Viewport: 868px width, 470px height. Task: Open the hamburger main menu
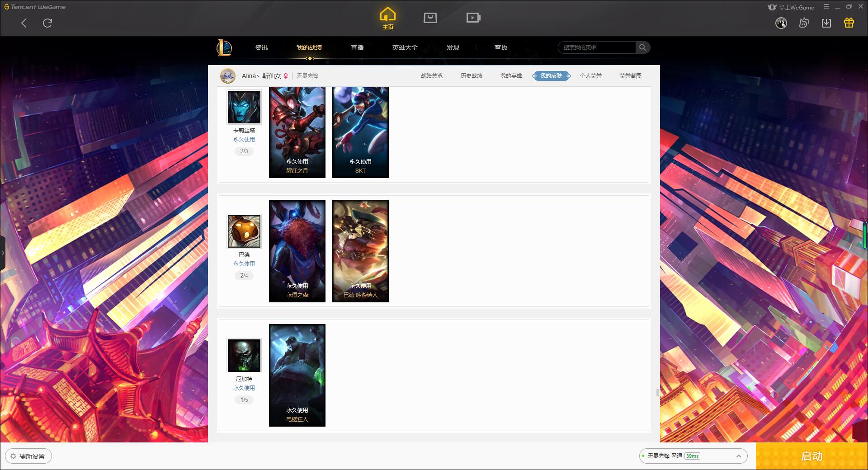(x=826, y=7)
